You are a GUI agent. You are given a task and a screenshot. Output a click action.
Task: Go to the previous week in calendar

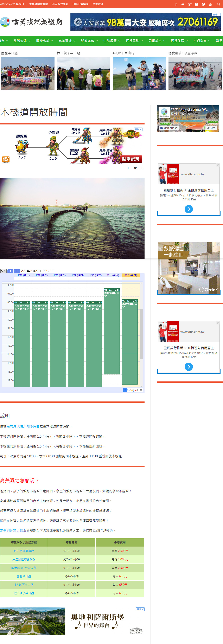click(10, 271)
